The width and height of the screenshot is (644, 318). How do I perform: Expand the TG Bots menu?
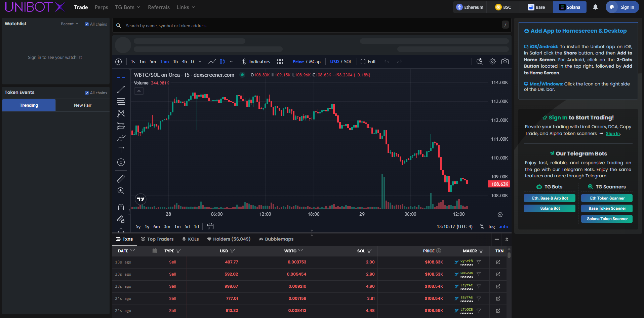point(127,7)
